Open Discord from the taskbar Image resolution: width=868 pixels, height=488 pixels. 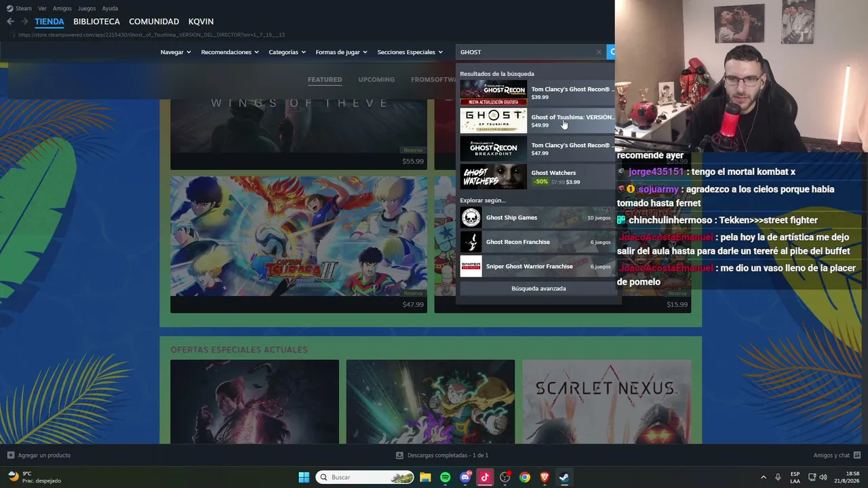465,477
